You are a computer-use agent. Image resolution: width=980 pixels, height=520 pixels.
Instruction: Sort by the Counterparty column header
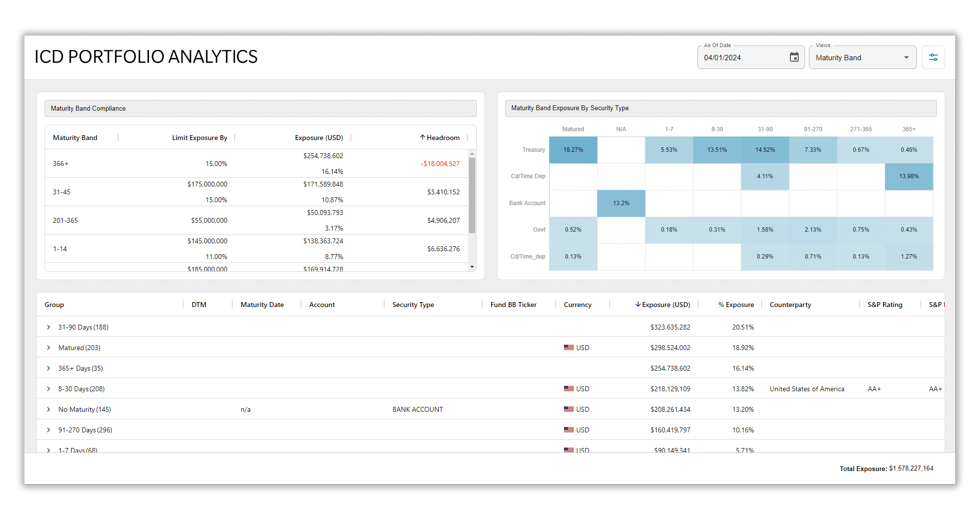(x=790, y=305)
